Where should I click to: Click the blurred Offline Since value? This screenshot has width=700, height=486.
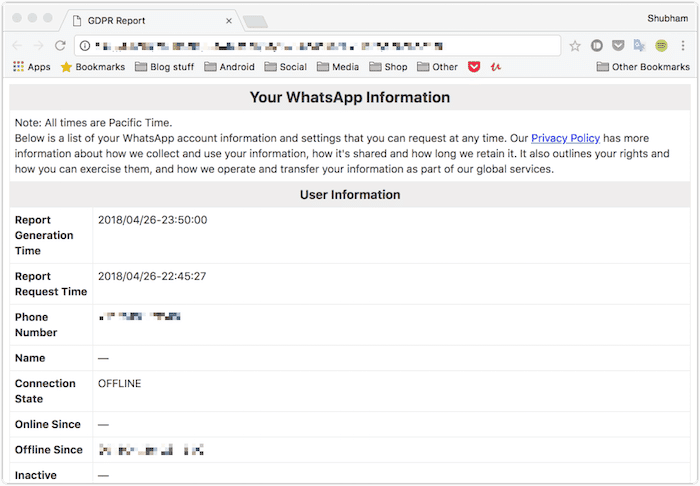point(151,450)
